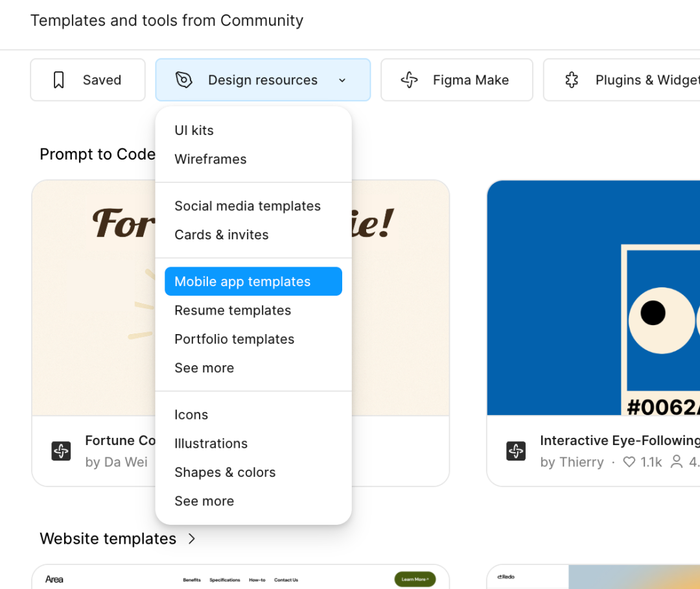
Task: Click the 1.1k likes count
Action: tap(651, 462)
